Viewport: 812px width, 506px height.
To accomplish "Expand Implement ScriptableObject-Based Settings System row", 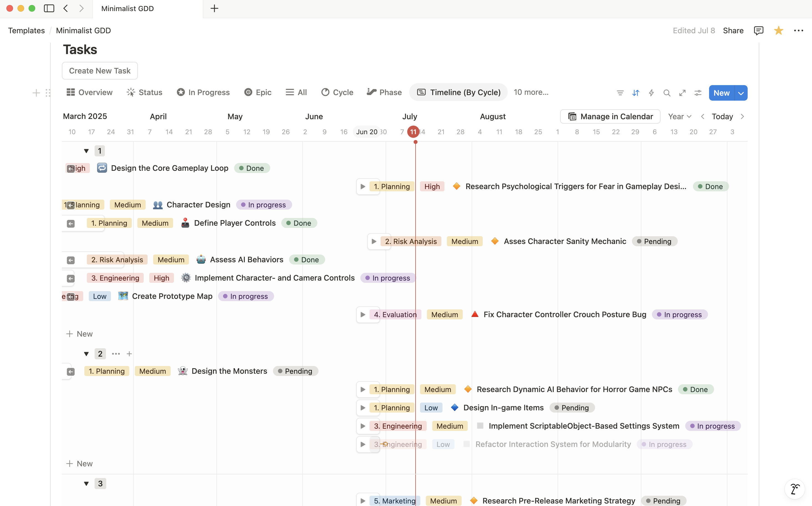I will click(x=363, y=426).
